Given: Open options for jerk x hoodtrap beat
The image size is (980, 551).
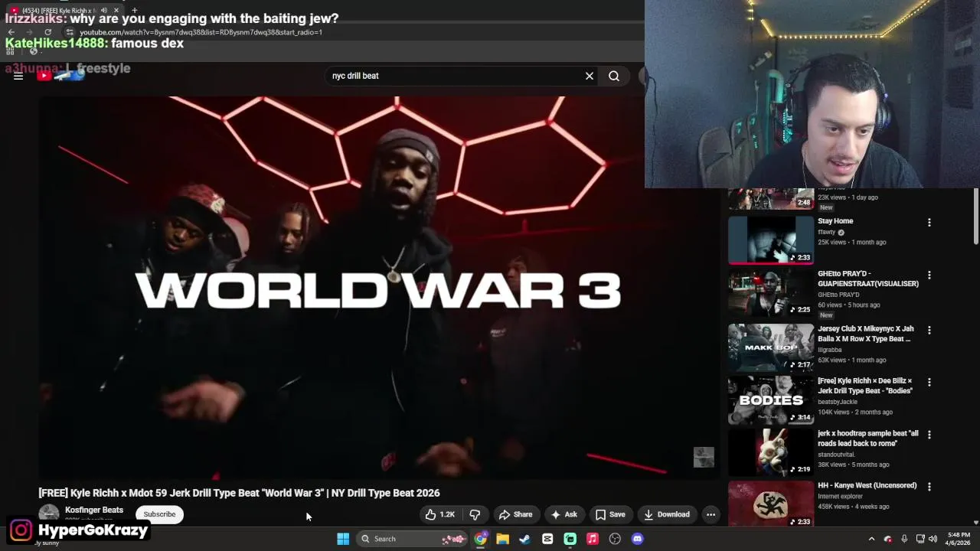Looking at the screenshot, I should coord(929,435).
